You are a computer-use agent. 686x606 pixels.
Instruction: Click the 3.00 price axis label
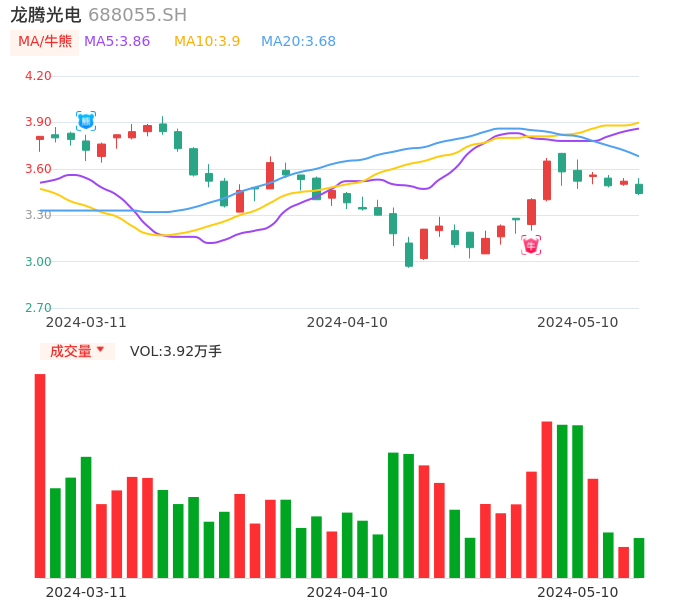38,262
